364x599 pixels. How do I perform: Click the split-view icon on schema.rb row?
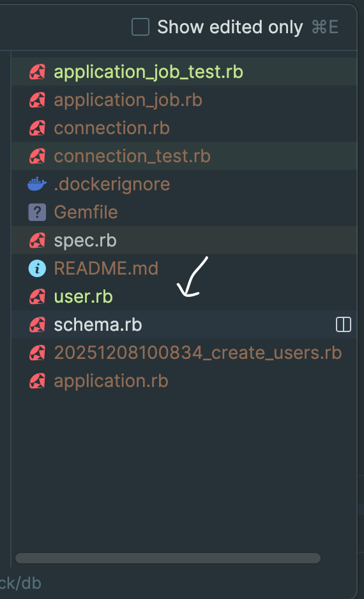click(x=344, y=324)
